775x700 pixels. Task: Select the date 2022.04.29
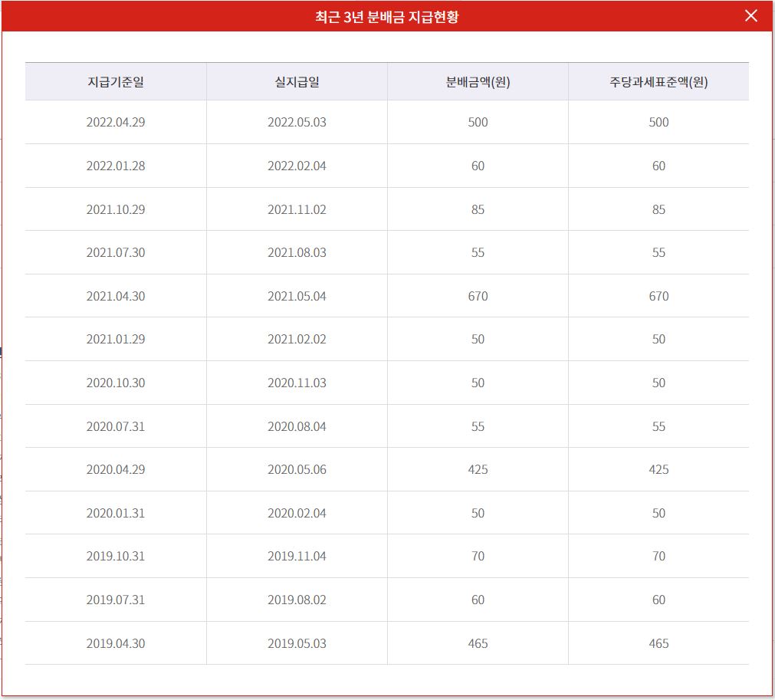pos(116,122)
